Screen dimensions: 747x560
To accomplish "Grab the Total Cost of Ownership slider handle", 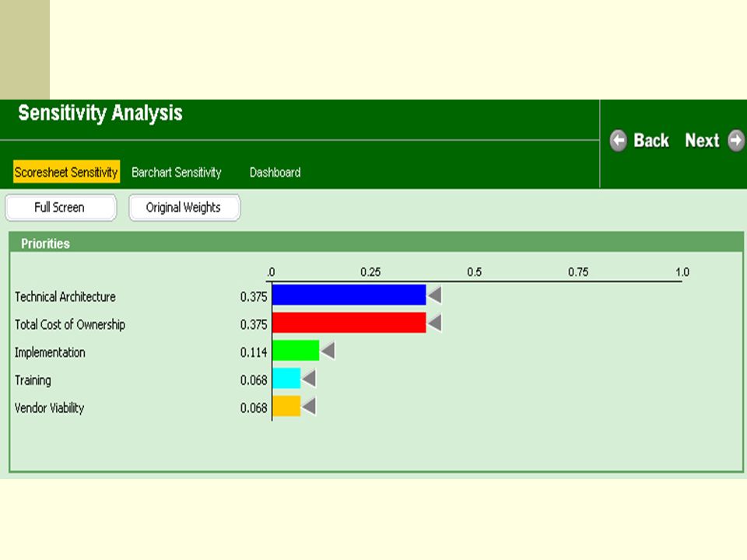I will tap(435, 323).
